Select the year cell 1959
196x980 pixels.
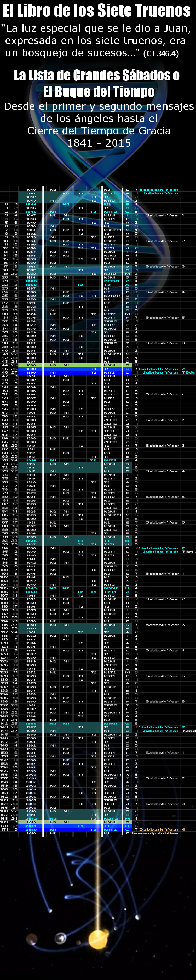click(31, 625)
